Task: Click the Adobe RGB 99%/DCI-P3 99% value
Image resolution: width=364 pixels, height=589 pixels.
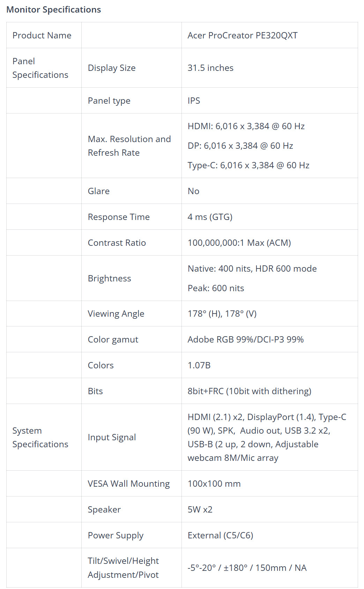Action: tap(246, 339)
